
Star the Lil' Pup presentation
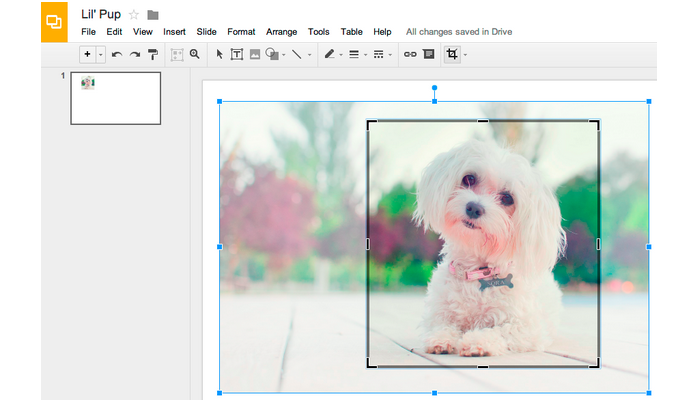[133, 15]
